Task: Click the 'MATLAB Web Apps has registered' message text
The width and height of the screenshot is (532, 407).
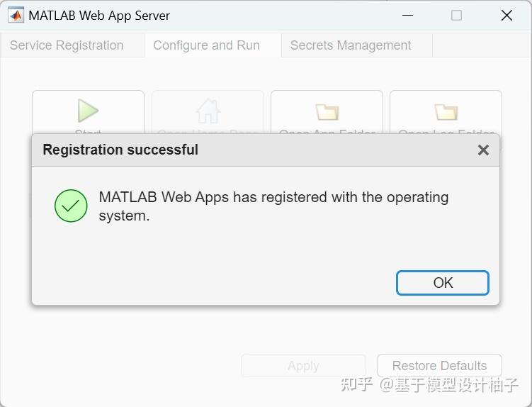Action: 273,206
